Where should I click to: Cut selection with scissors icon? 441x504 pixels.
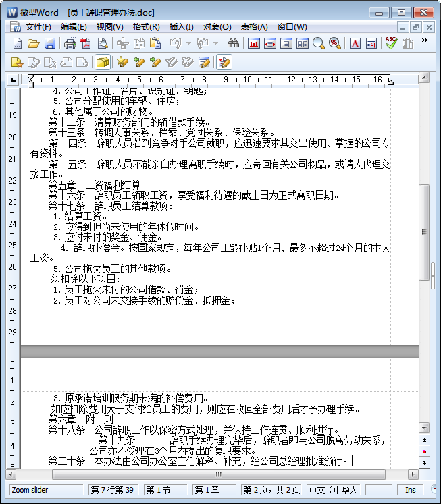(x=122, y=43)
